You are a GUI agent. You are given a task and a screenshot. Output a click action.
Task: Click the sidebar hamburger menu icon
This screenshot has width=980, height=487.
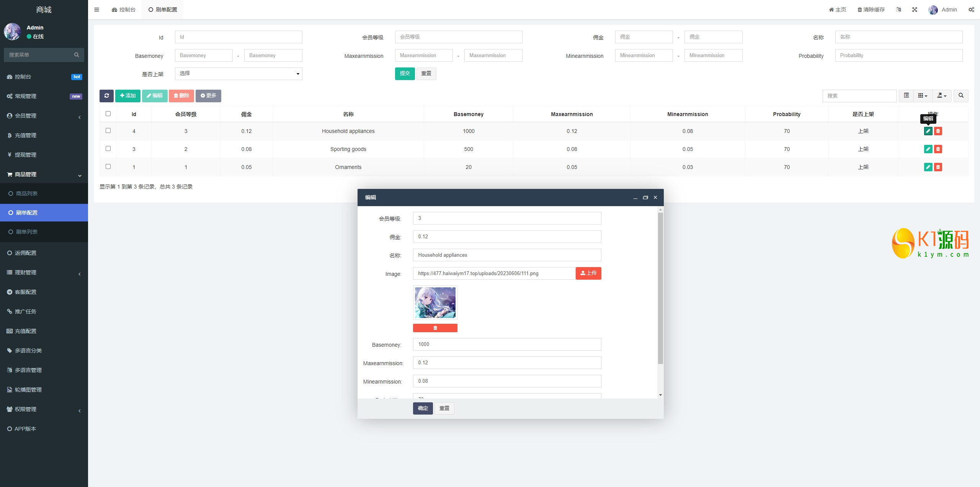click(96, 10)
